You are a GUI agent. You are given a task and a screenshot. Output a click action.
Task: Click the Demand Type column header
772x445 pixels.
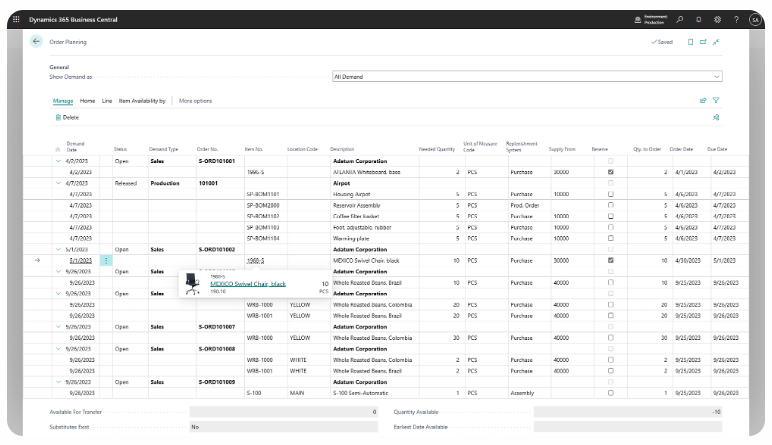pos(163,149)
